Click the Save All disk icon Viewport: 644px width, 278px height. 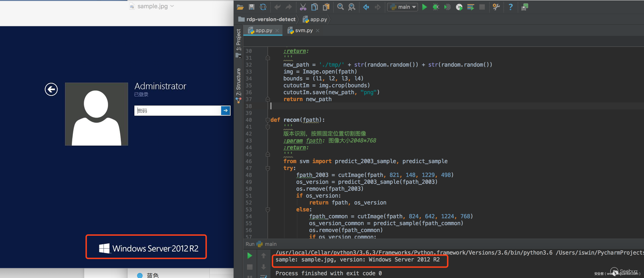tap(251, 7)
